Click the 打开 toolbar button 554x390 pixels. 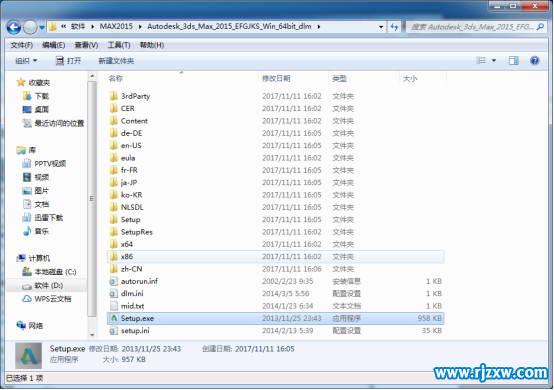(69, 61)
